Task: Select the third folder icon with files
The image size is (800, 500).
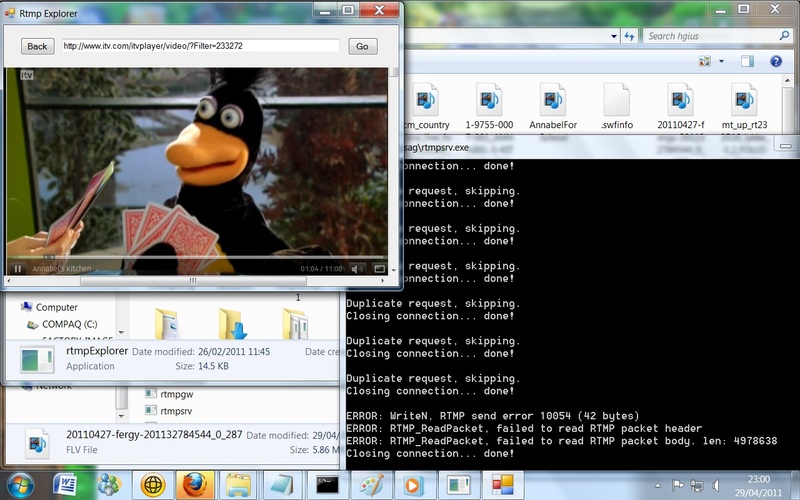Action: 295,323
